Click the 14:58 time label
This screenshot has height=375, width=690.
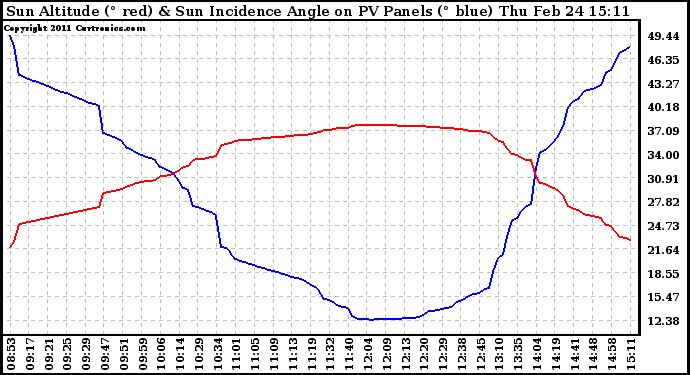(x=612, y=354)
